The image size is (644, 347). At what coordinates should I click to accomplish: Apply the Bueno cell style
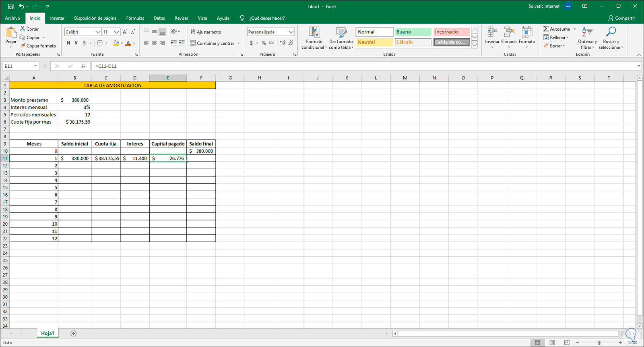point(413,32)
